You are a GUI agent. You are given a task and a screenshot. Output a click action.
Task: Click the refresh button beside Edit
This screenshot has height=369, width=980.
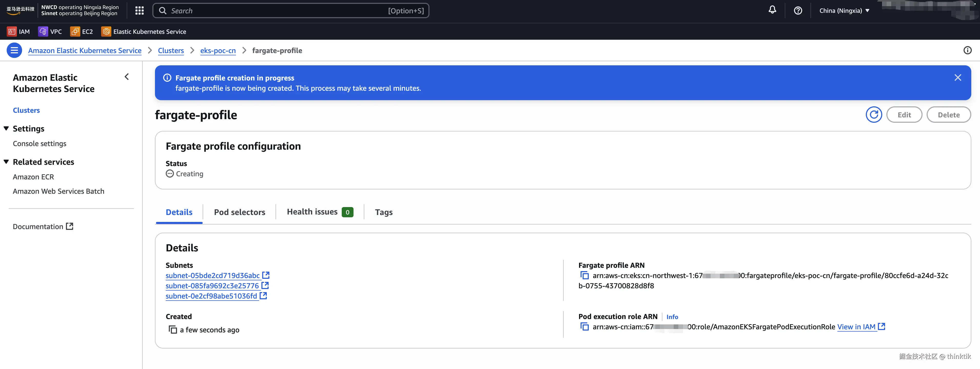click(874, 115)
